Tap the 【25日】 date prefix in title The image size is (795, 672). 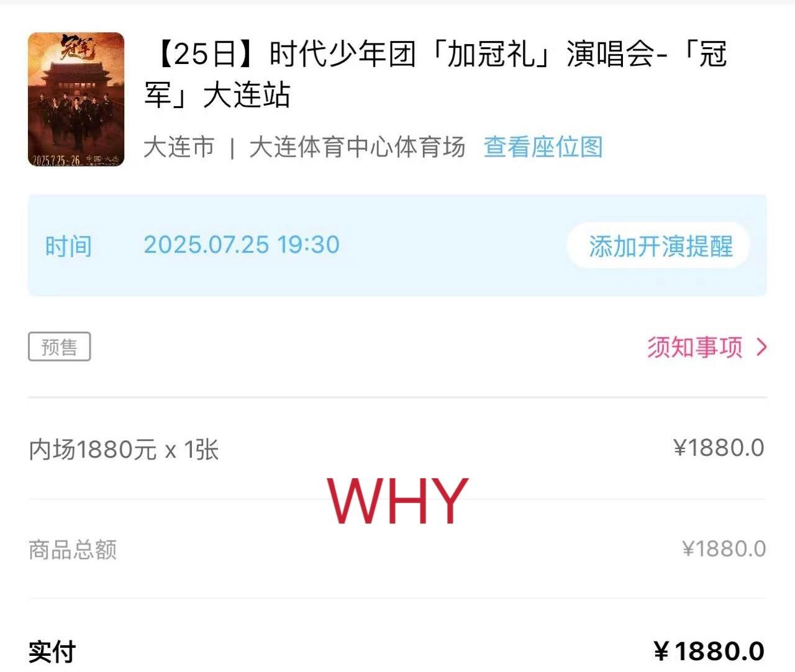207,55
